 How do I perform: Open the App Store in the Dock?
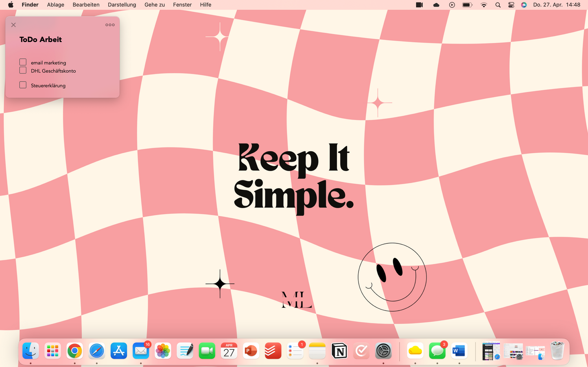[119, 351]
